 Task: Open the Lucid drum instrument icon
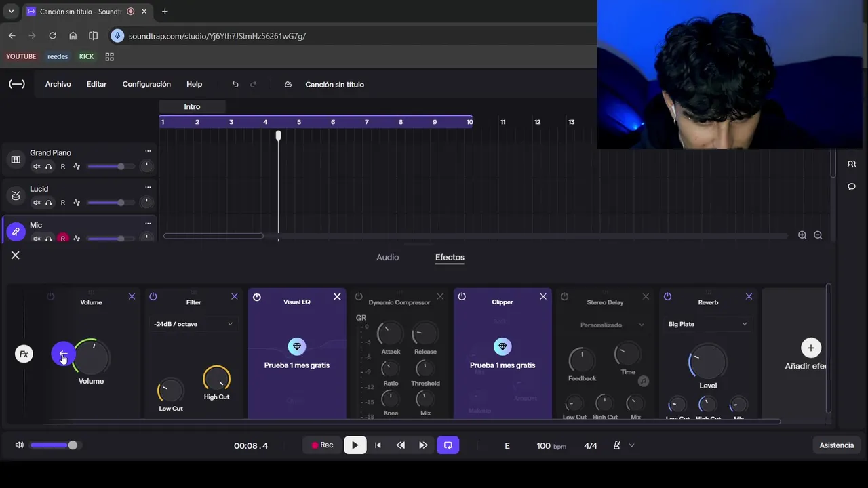[x=16, y=196]
